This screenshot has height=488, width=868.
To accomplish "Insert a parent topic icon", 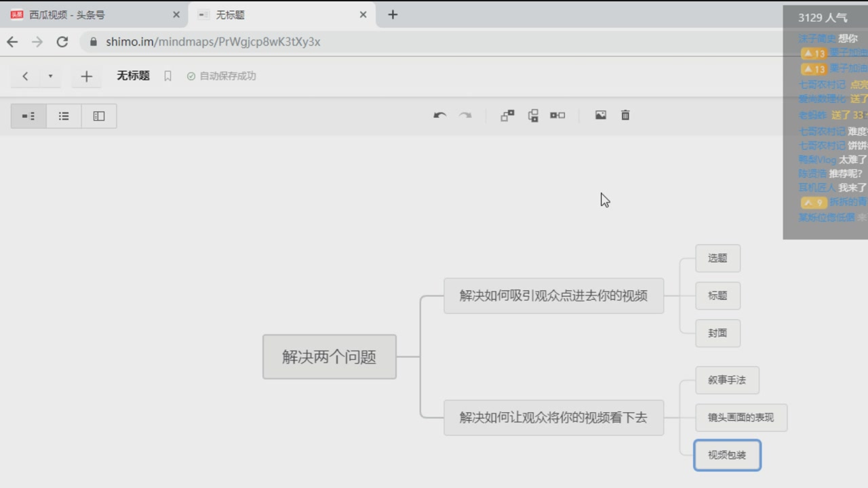I will 557,115.
